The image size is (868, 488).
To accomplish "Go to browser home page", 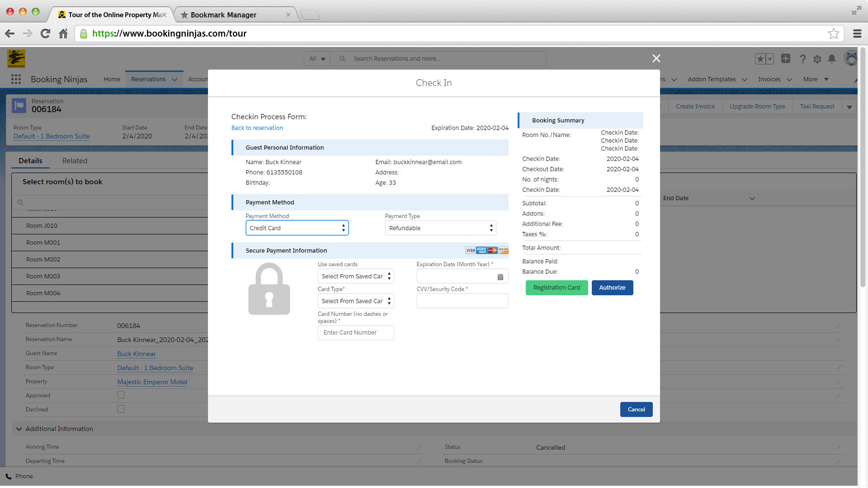I will [63, 33].
